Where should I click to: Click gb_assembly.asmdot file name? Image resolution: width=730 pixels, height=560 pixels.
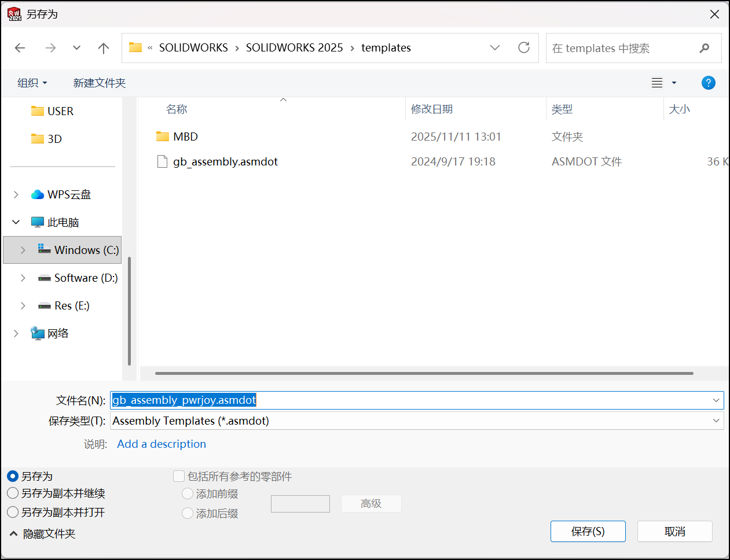pos(225,162)
